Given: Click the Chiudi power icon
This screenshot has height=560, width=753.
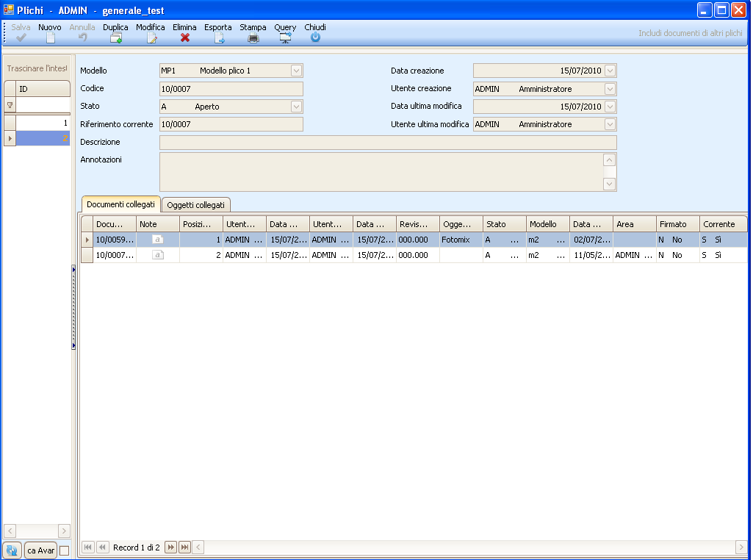Looking at the screenshot, I should pos(315,37).
